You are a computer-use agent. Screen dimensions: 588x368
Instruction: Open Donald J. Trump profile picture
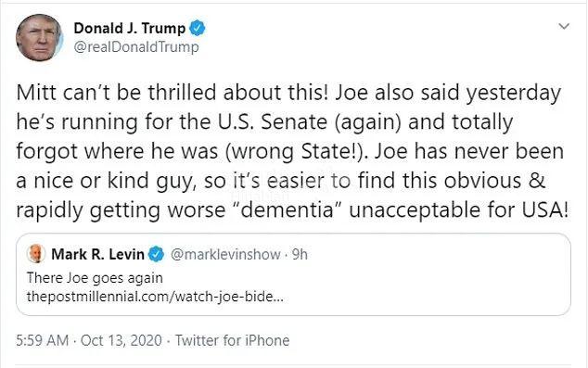point(39,37)
